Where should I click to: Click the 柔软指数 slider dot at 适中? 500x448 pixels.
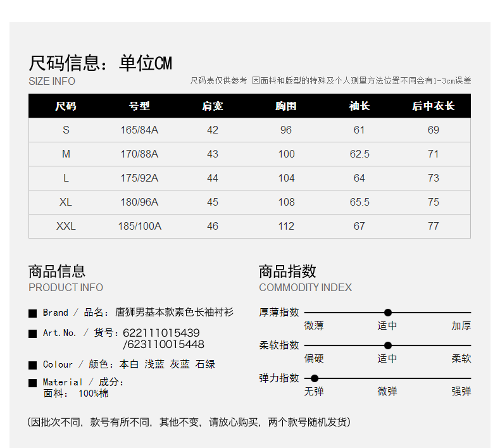(388, 345)
